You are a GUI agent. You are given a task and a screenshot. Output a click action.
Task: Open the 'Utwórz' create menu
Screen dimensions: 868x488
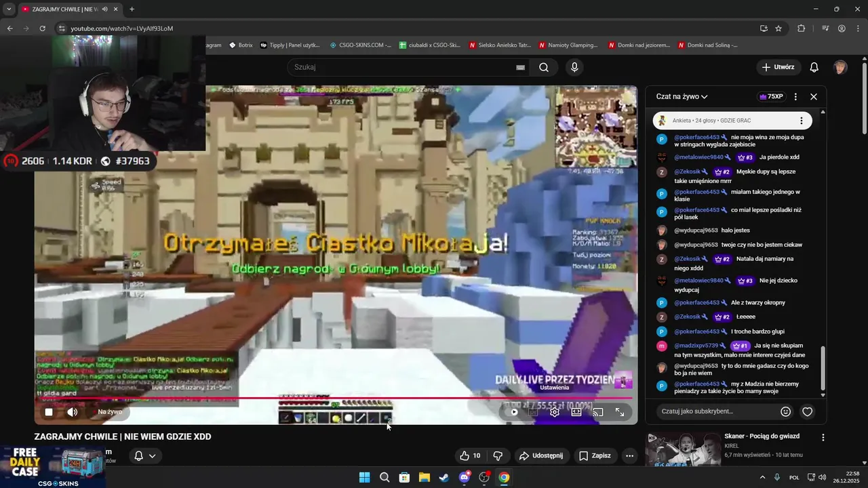(778, 67)
